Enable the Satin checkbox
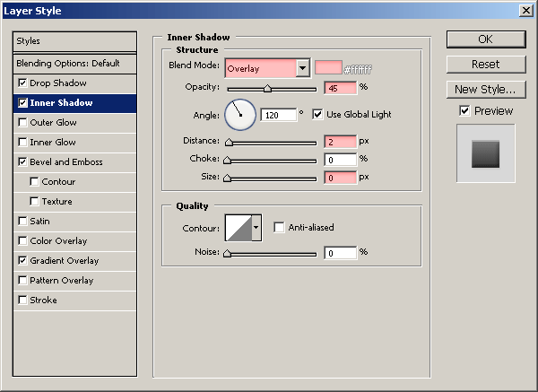538x392 pixels. [22, 221]
